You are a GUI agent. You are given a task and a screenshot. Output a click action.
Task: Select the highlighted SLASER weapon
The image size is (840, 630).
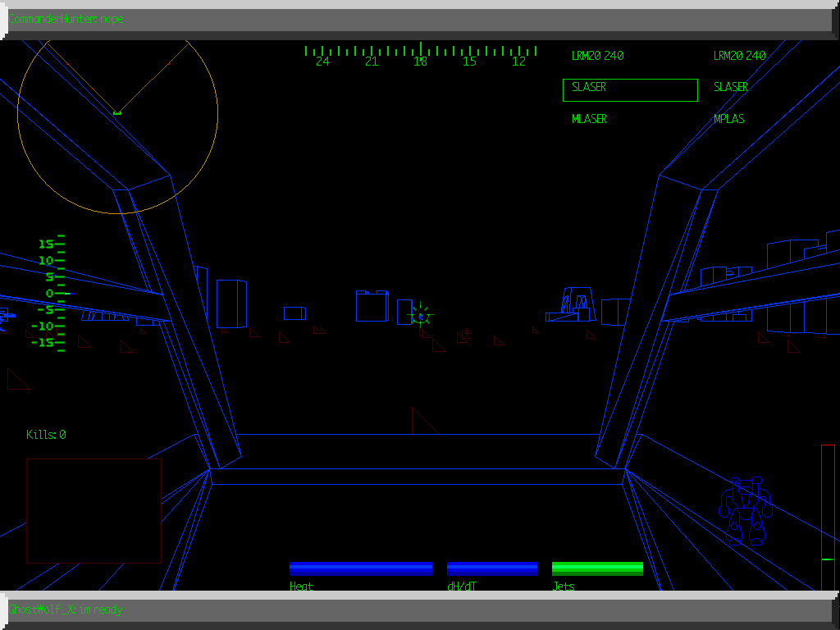pos(630,89)
